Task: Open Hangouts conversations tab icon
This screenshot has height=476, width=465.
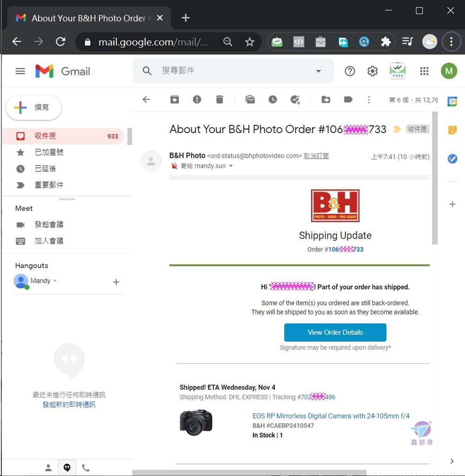Action: click(67, 468)
